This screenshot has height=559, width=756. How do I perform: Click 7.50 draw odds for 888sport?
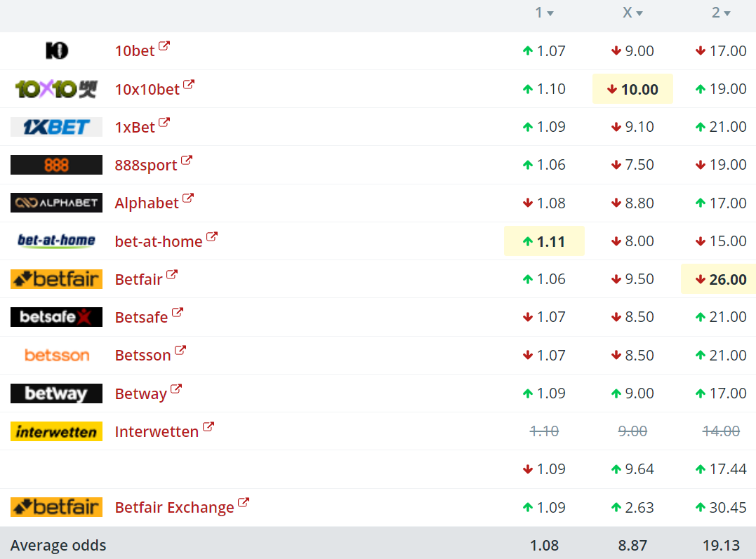coord(632,165)
